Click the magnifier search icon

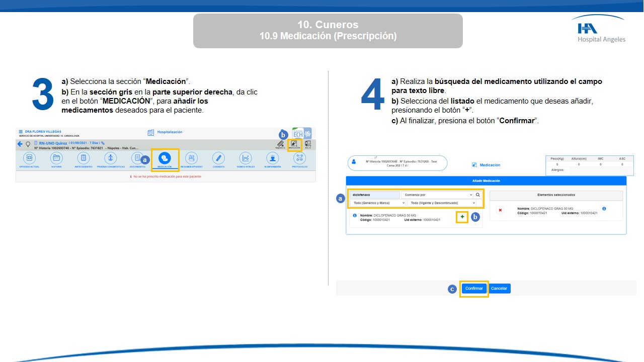[x=478, y=195]
